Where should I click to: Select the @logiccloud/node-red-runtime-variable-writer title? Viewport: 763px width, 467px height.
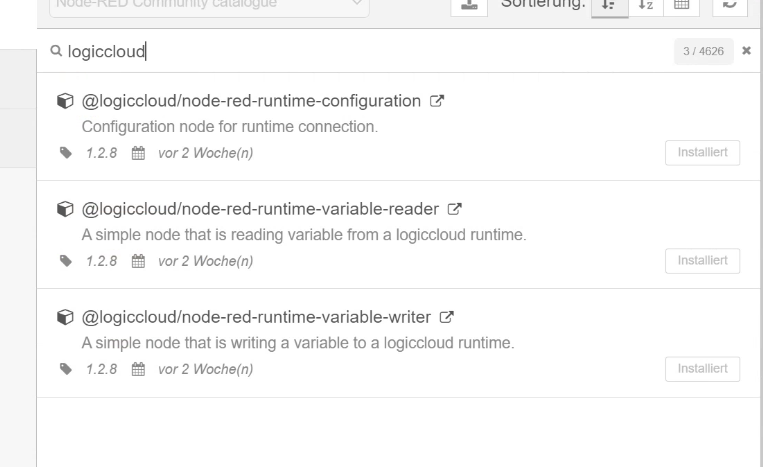pyautogui.click(x=255, y=319)
